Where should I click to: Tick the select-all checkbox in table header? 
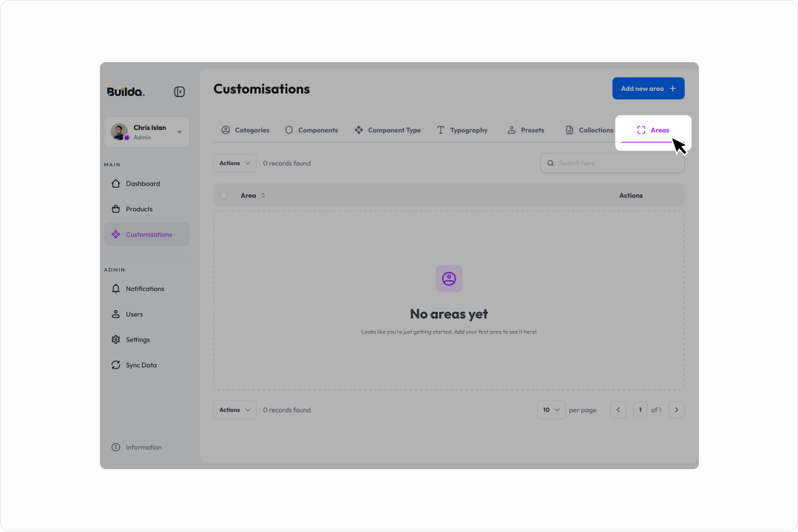click(x=223, y=195)
